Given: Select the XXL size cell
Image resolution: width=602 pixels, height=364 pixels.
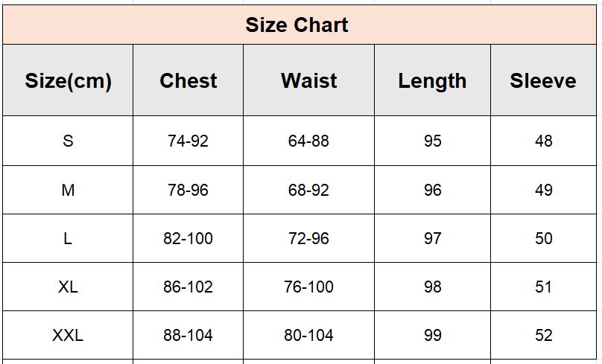Looking at the screenshot, I should pyautogui.click(x=68, y=335).
